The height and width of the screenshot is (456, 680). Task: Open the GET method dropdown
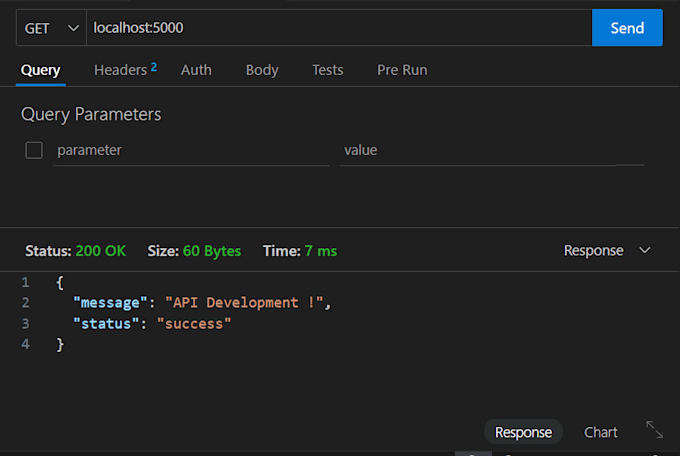point(52,28)
